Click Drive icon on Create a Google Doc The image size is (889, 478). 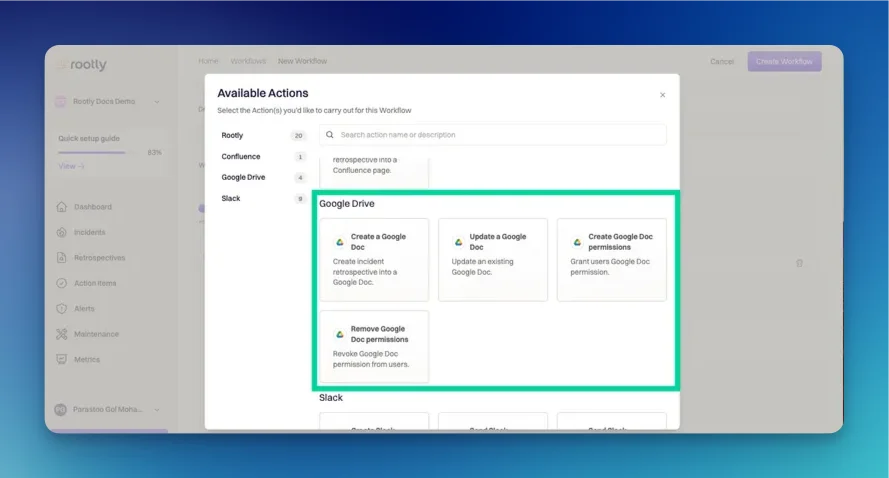point(340,242)
